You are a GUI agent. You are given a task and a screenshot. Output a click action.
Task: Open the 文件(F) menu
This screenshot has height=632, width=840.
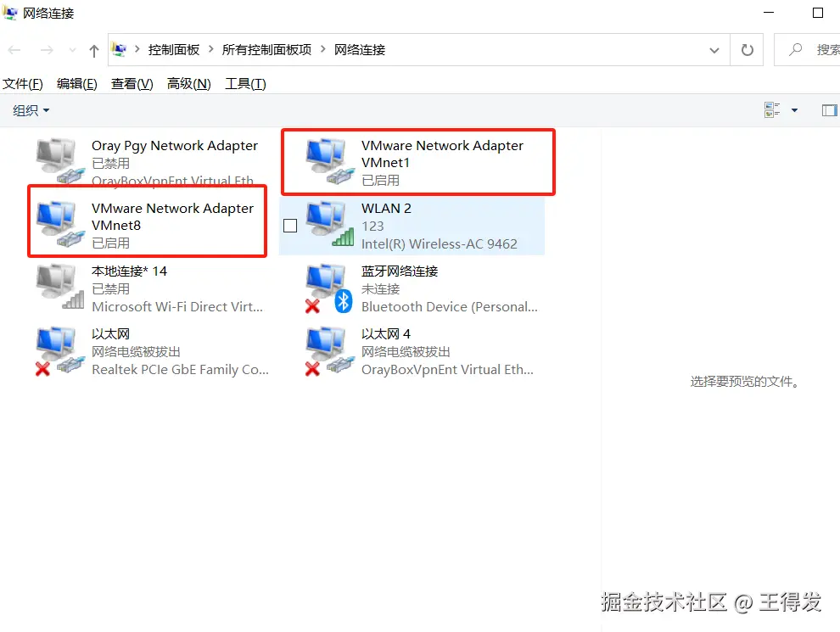pyautogui.click(x=23, y=83)
